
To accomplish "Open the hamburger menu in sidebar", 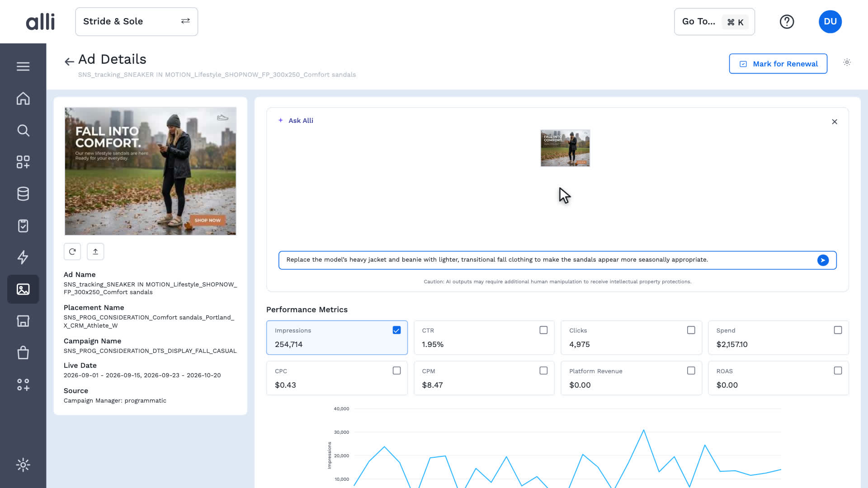I will click(x=23, y=66).
